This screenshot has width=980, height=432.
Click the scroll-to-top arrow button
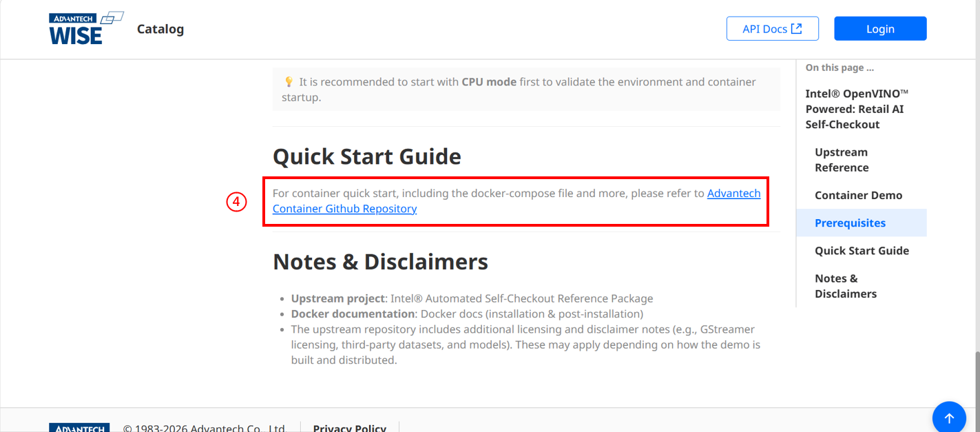point(949,418)
